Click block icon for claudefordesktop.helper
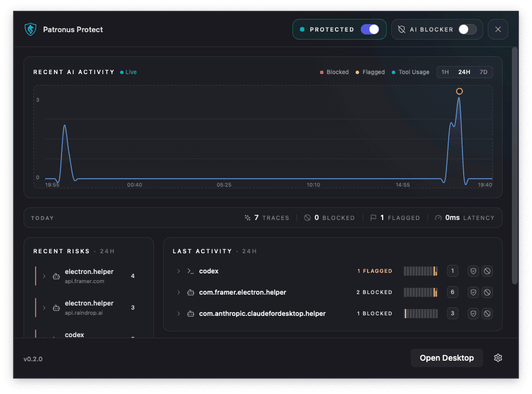Image resolution: width=532 pixels, height=394 pixels. pyautogui.click(x=487, y=314)
